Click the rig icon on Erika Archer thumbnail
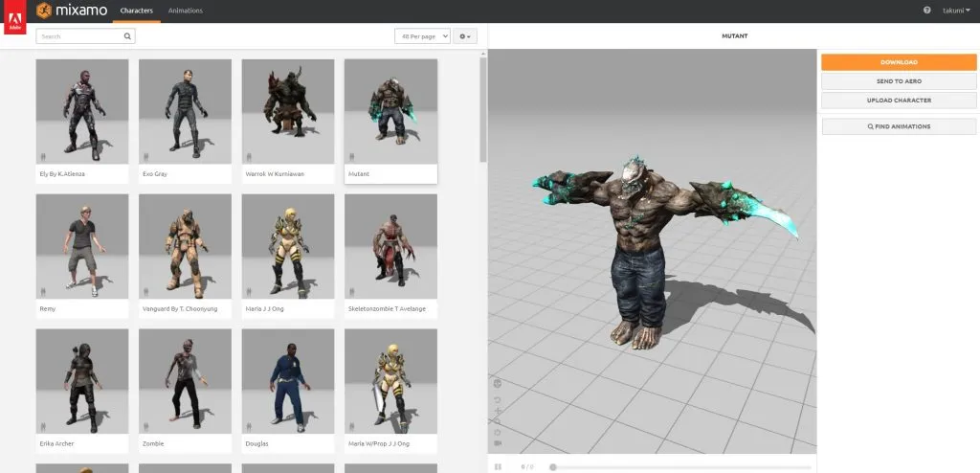Image resolution: width=980 pixels, height=473 pixels. [43, 427]
